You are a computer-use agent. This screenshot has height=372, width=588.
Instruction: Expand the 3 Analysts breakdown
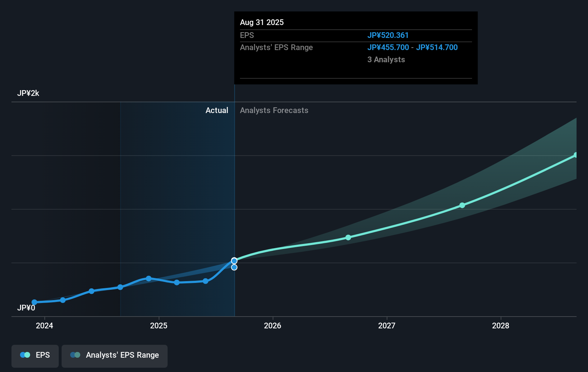tap(386, 59)
